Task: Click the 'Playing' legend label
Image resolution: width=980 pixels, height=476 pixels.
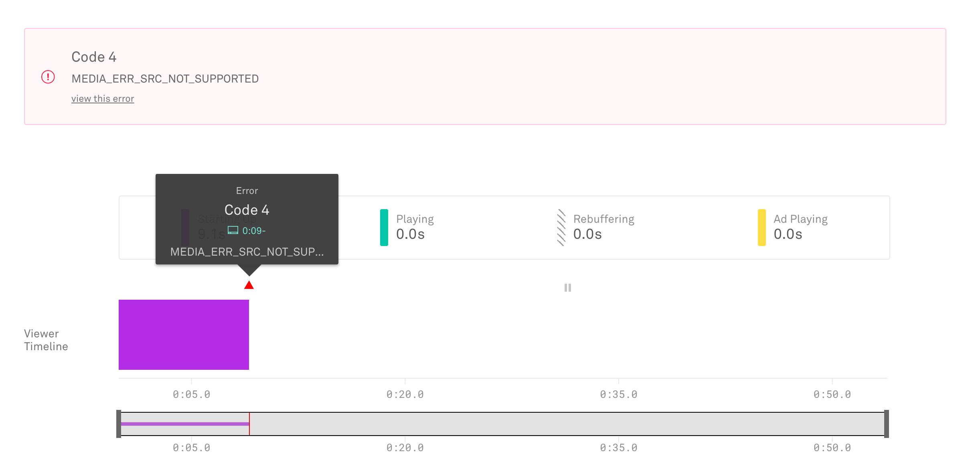Action: tap(415, 219)
